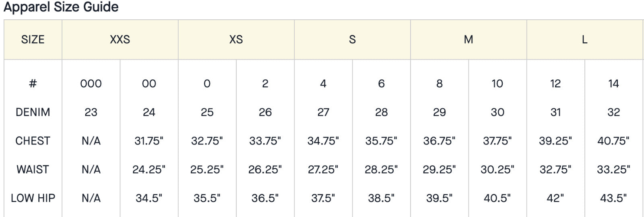Click the XS size column header
This screenshot has height=217, width=644.
236,39
